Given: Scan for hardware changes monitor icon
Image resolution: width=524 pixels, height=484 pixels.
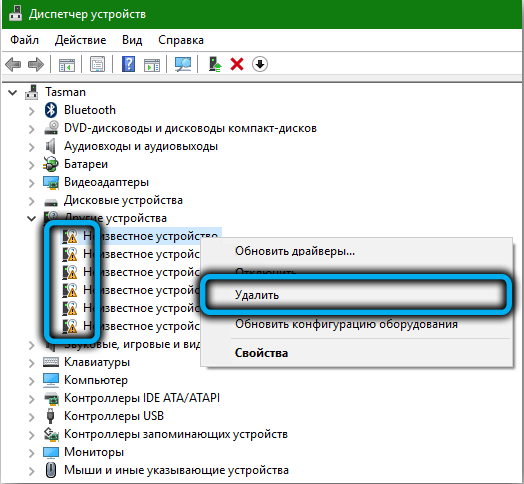Looking at the screenshot, I should 183,64.
